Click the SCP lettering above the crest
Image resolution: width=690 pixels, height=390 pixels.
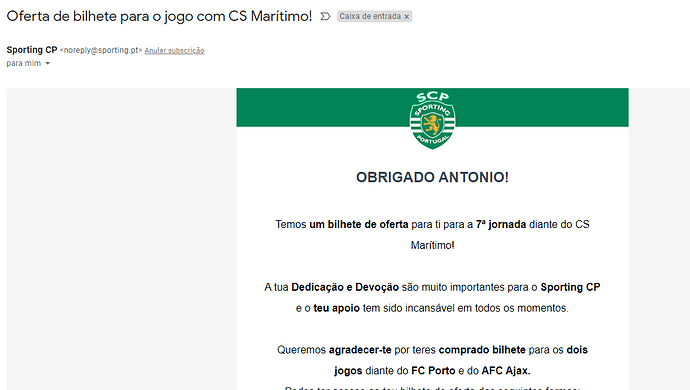433,96
